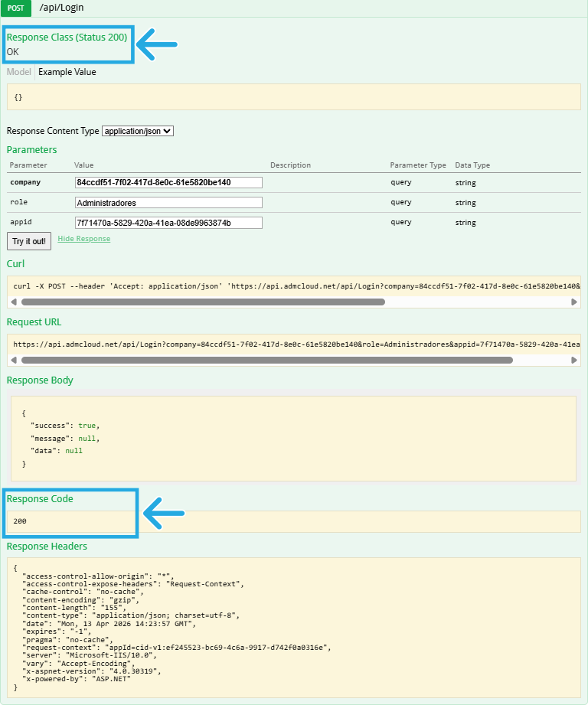The width and height of the screenshot is (588, 705).
Task: Click the Curl box horizontal scrollbar thumb
Action: pyautogui.click(x=203, y=302)
